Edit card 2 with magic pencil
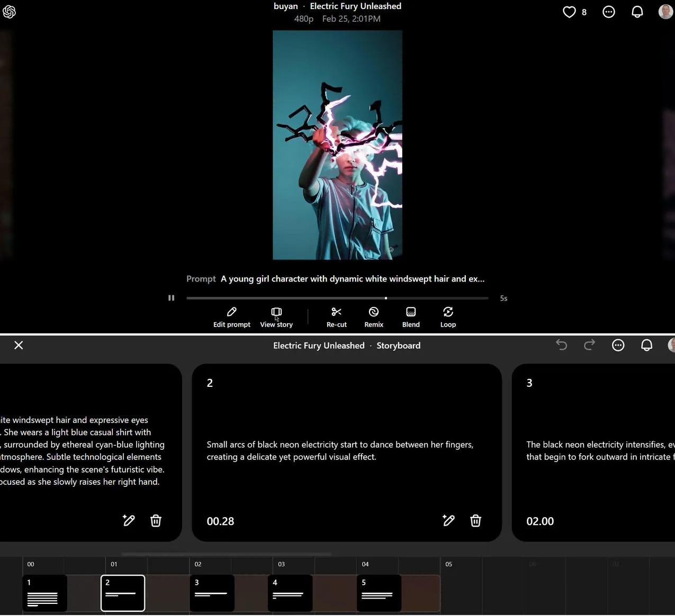Image resolution: width=675 pixels, height=616 pixels. [x=448, y=521]
